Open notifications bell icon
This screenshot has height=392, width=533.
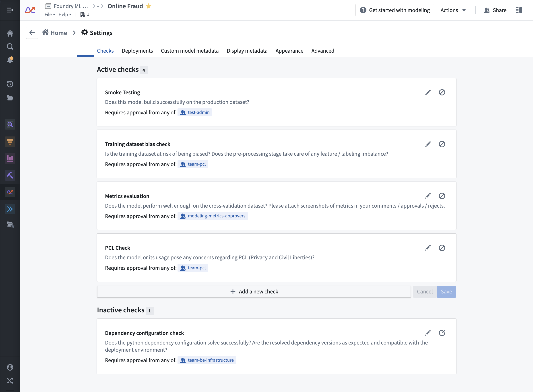pos(10,60)
